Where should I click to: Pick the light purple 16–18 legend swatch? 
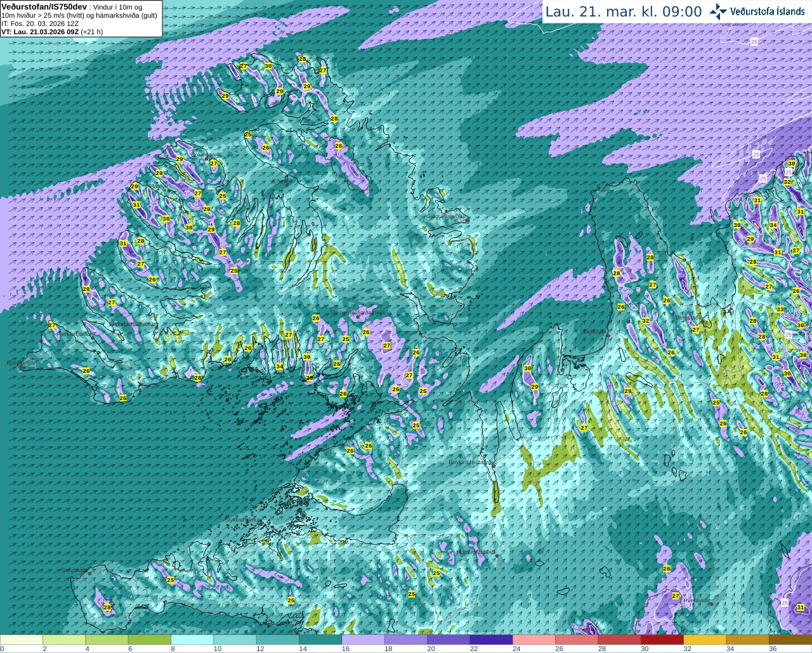(x=363, y=640)
